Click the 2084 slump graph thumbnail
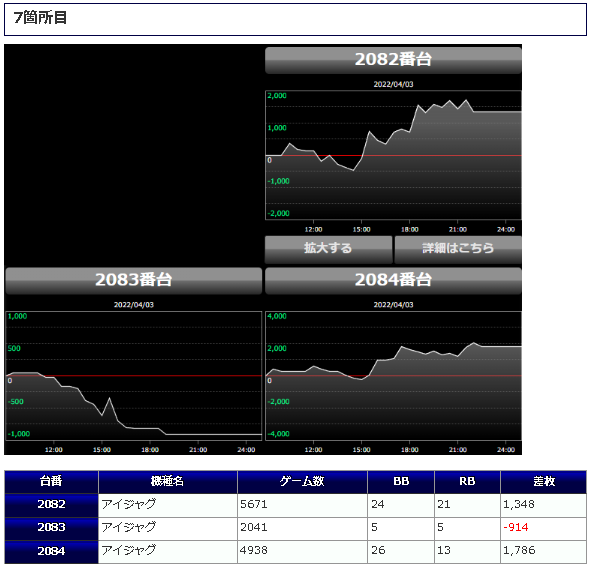This screenshot has width=591, height=570. [393, 376]
